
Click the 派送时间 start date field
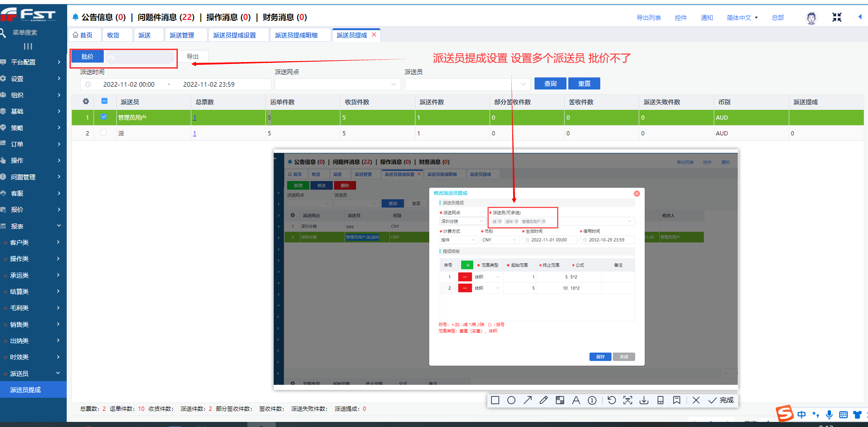(129, 84)
